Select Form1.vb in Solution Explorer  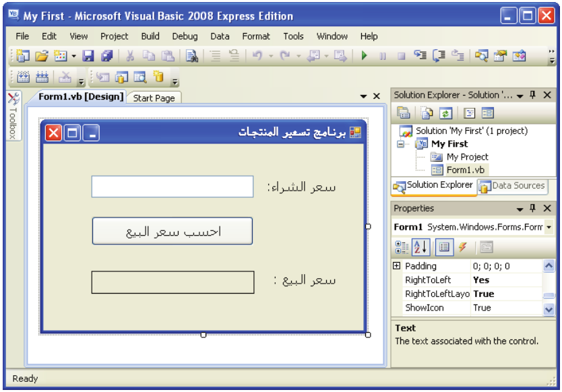(x=465, y=170)
